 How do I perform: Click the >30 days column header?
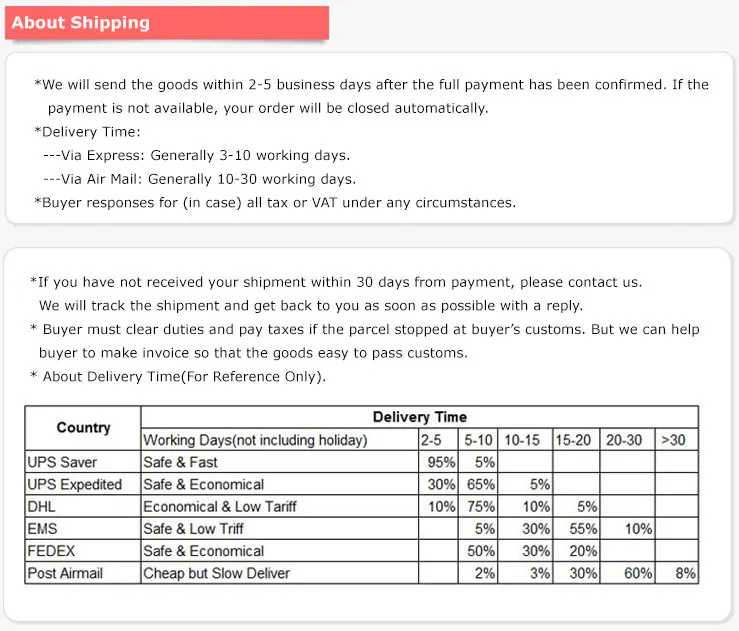pyautogui.click(x=677, y=440)
